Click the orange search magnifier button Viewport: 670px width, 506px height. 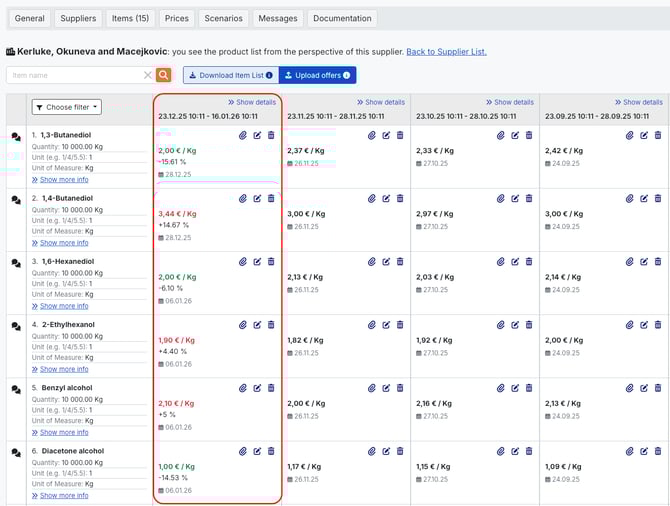pos(164,75)
